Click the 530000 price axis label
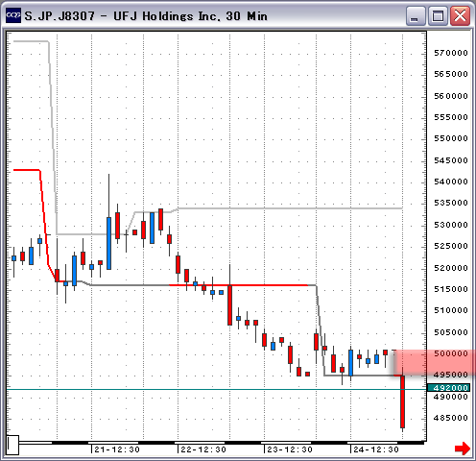Screen dimensions: 476x461 pos(451,225)
